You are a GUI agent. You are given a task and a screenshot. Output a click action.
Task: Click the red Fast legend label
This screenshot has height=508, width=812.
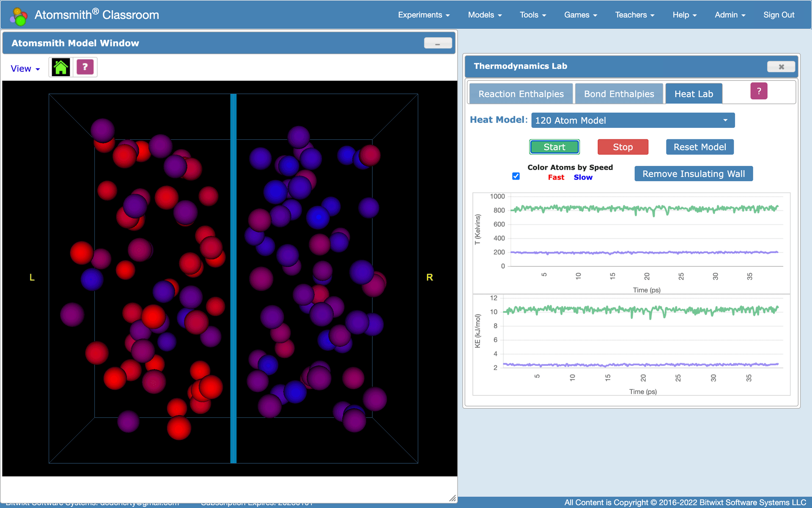[556, 177]
